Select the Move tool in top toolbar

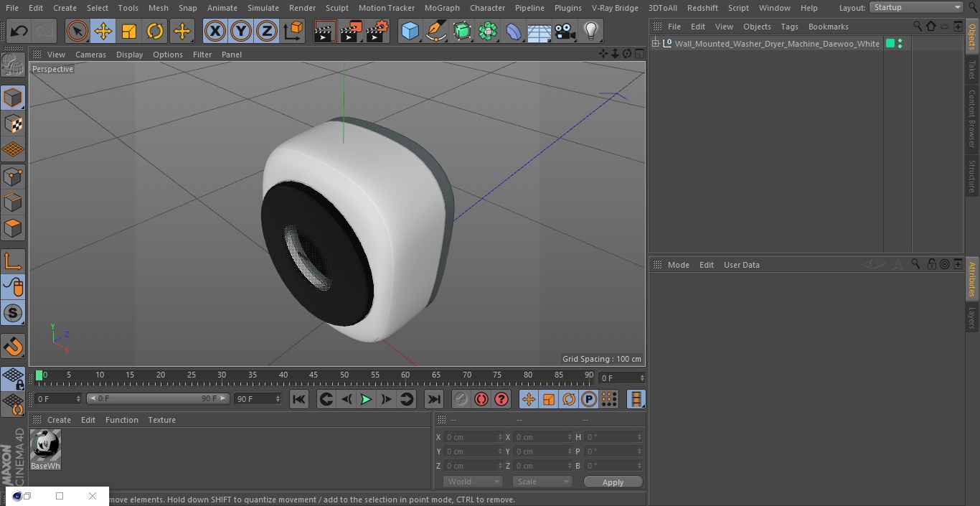[x=103, y=32]
